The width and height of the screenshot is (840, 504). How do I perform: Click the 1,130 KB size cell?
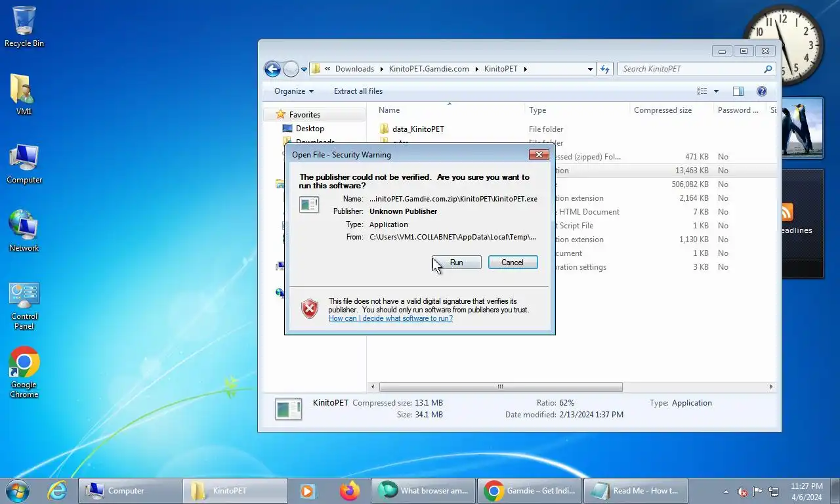tap(694, 240)
